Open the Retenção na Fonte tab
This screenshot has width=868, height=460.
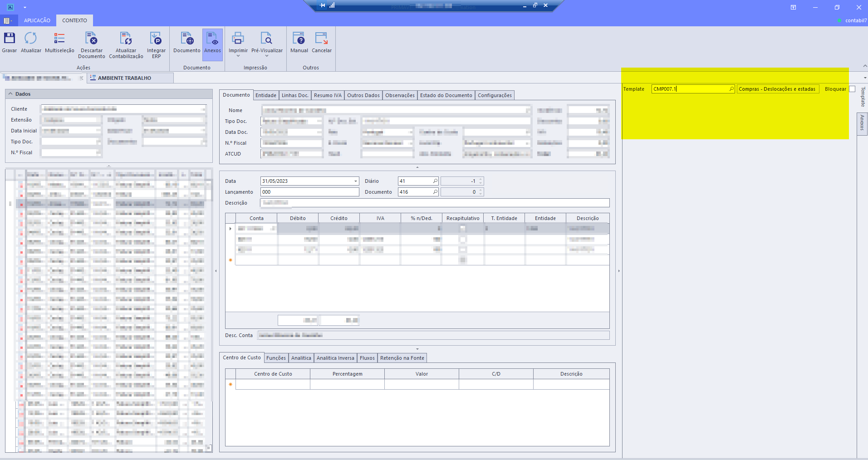pos(402,358)
